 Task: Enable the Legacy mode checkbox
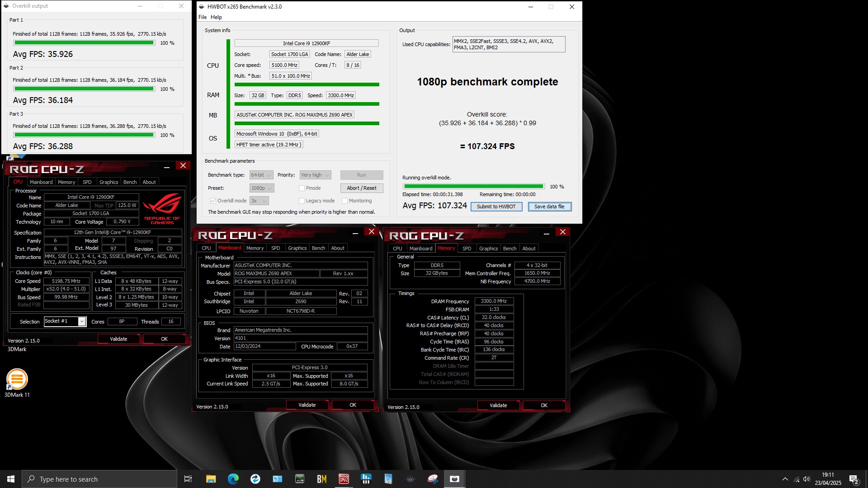(302, 201)
